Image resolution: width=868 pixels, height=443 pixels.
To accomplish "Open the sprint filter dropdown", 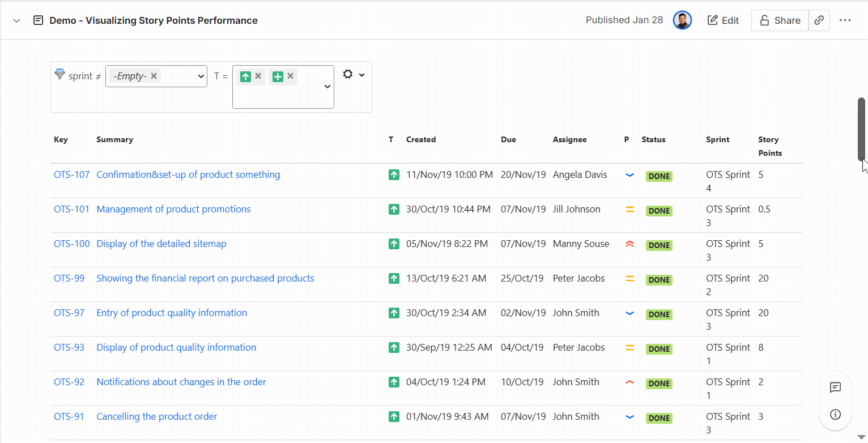I will 201,76.
